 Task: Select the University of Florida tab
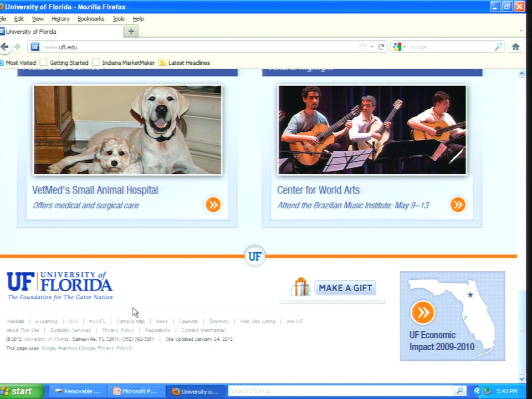click(x=61, y=32)
